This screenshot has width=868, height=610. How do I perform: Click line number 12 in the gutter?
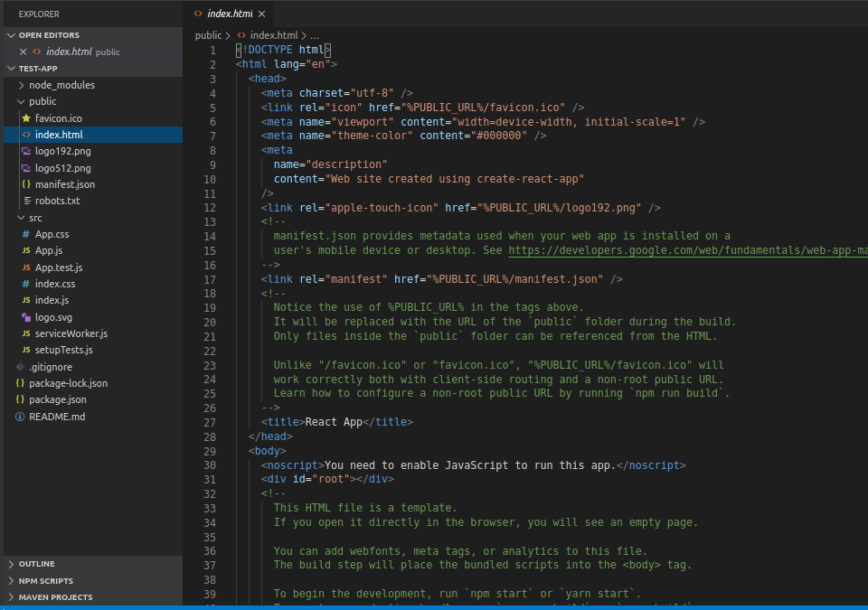tap(210, 208)
